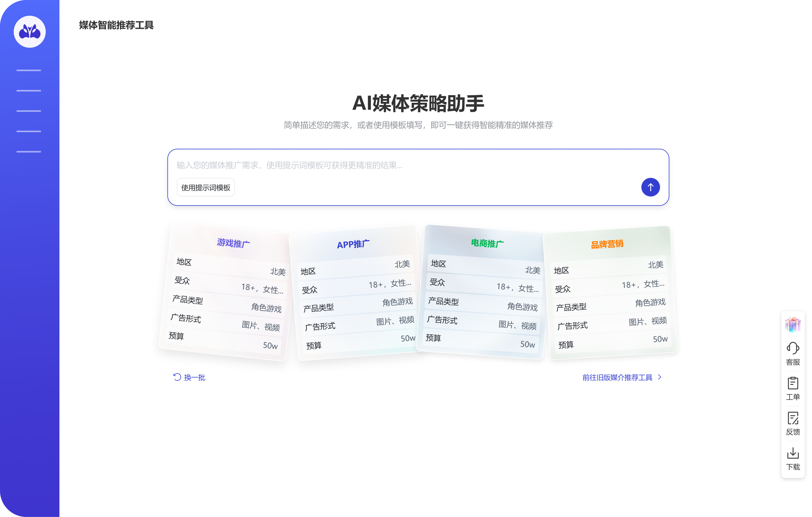Image resolution: width=812 pixels, height=517 pixels.
Task: Select fifth sidebar menu line
Action: click(29, 152)
